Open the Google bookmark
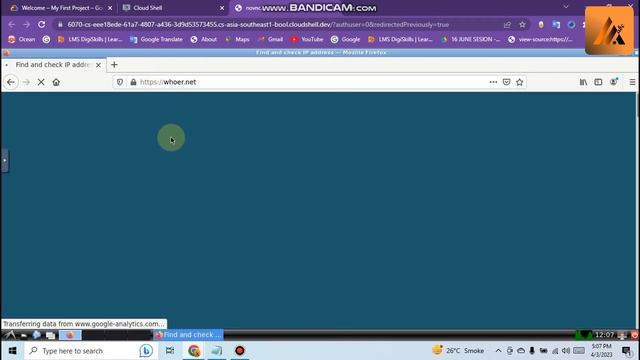This screenshot has height=360, width=640. tap(345, 39)
